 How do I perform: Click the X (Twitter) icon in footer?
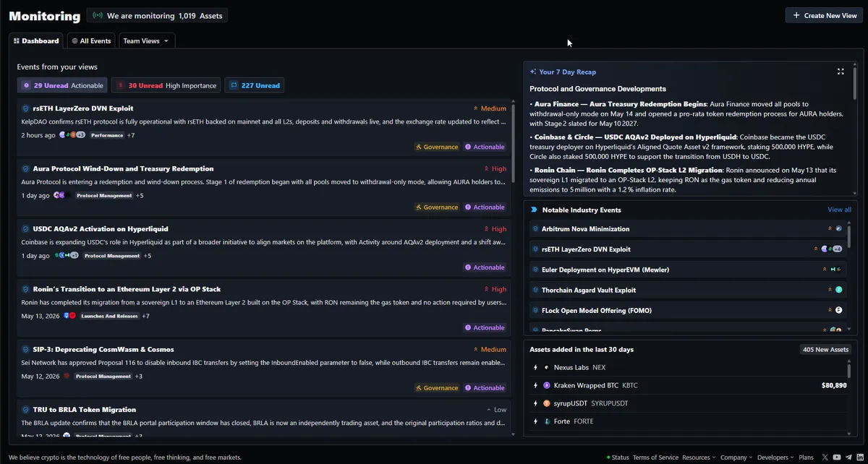tap(825, 457)
